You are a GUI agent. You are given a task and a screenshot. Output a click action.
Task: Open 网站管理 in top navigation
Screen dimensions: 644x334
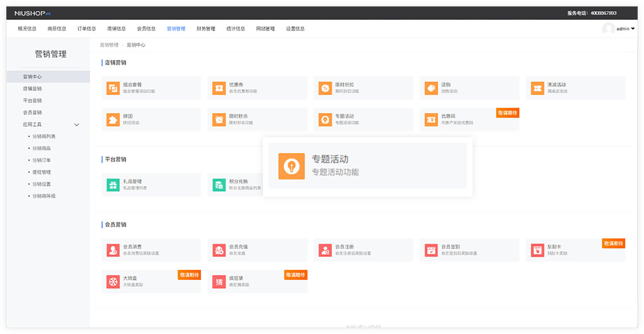pos(265,29)
